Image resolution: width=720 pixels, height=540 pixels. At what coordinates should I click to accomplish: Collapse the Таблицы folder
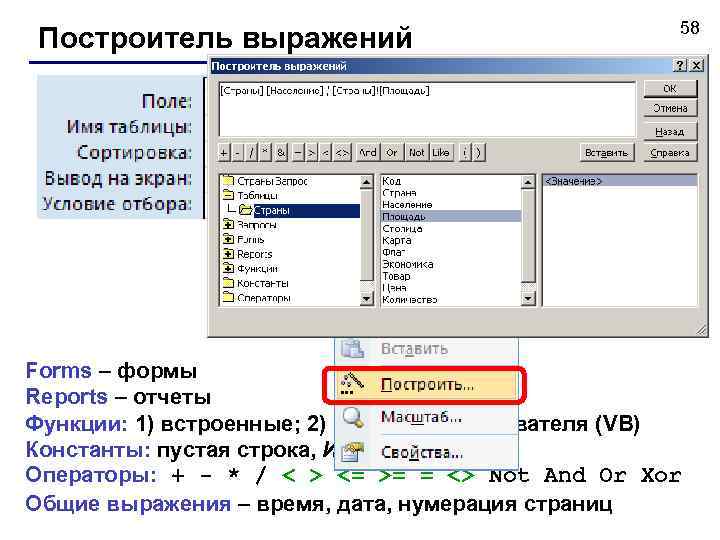coord(228,195)
